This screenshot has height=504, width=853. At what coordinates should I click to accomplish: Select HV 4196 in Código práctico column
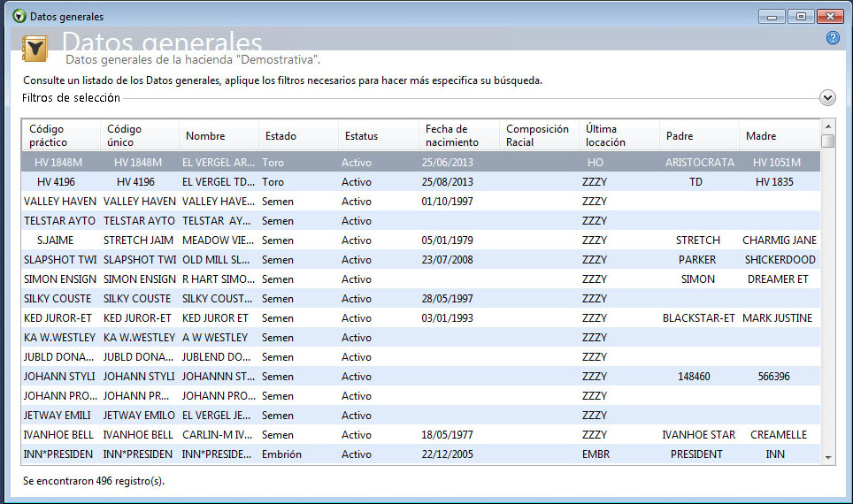point(56,181)
